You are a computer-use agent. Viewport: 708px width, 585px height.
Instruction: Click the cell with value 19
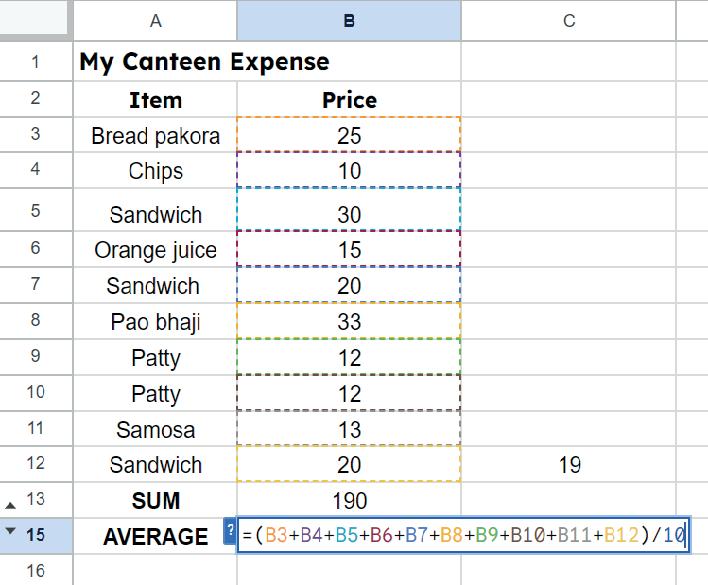[568, 465]
